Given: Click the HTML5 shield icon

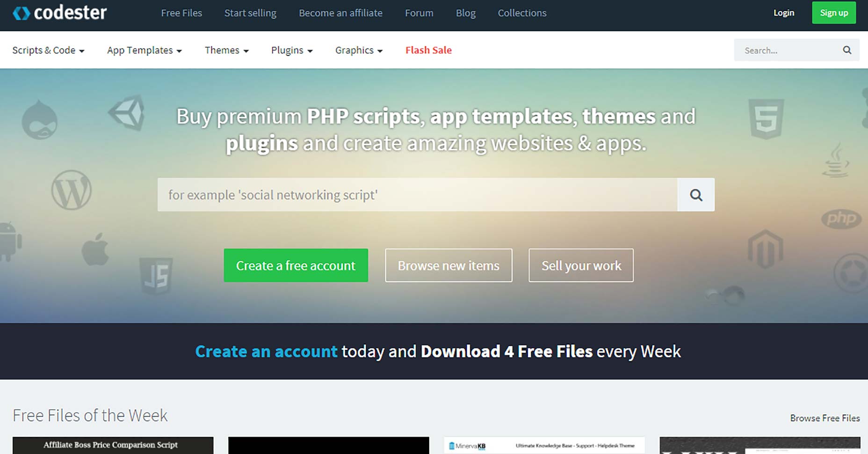Looking at the screenshot, I should [x=766, y=118].
